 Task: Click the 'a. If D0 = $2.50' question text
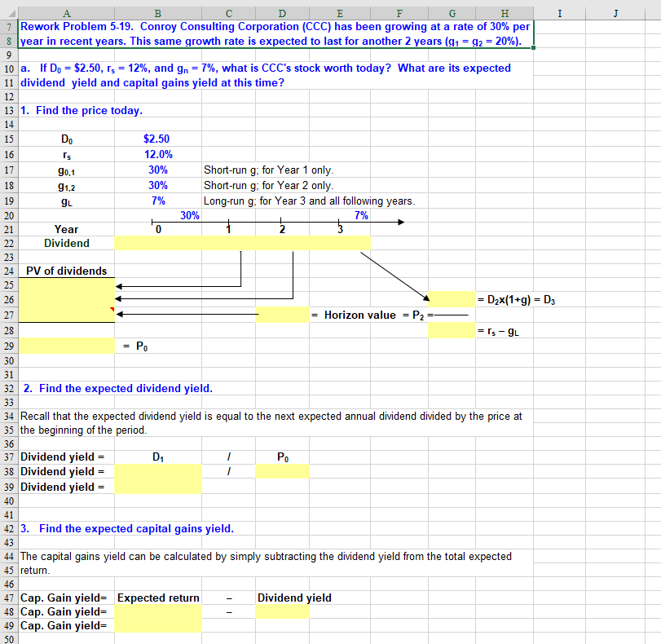click(266, 76)
